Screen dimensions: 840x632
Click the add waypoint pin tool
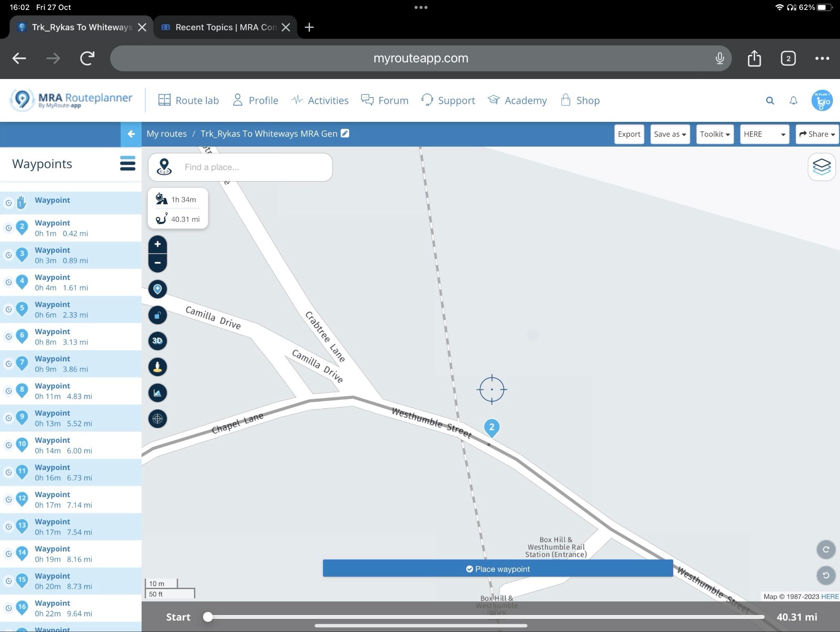coord(158,289)
